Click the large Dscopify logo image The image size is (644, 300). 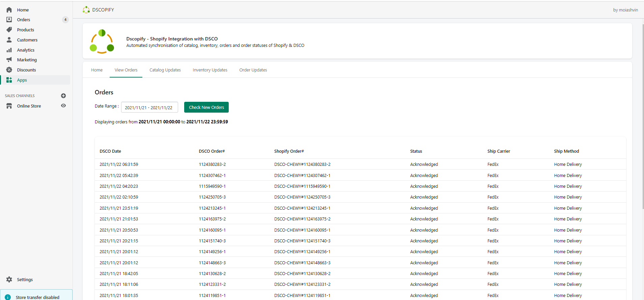(x=102, y=41)
